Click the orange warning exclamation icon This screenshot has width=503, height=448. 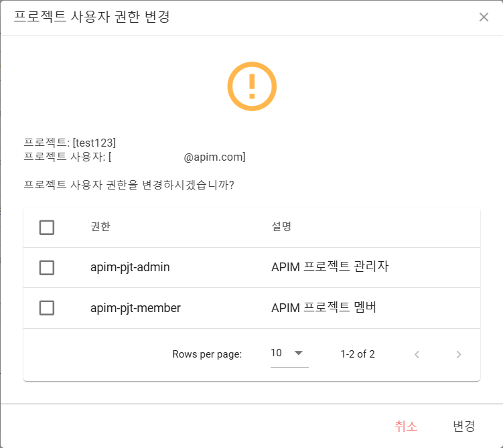click(x=252, y=86)
